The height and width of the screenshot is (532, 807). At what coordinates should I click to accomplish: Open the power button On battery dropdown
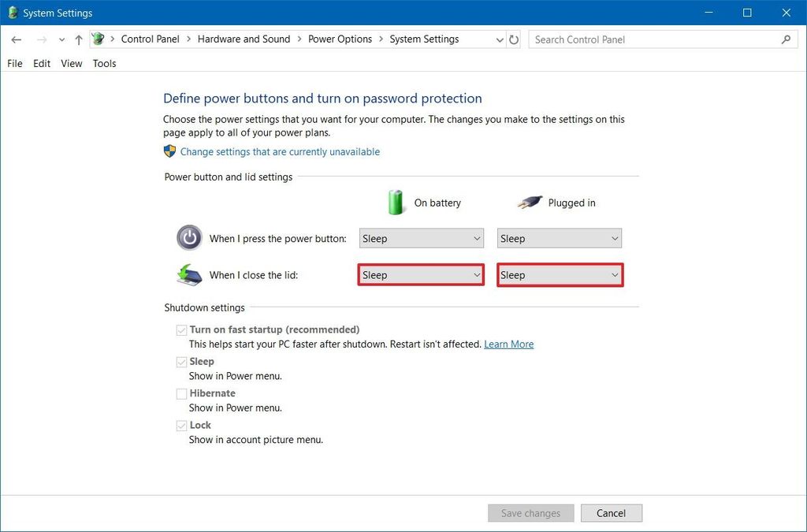(x=421, y=237)
